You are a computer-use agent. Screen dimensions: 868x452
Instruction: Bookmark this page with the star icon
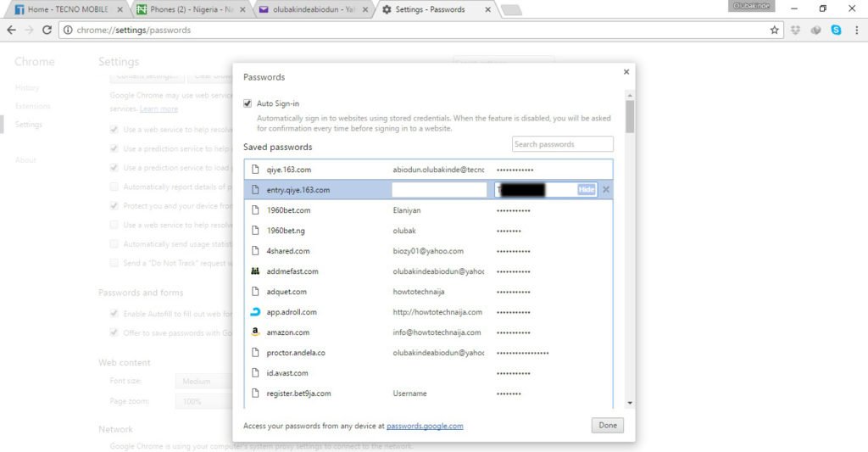(774, 30)
